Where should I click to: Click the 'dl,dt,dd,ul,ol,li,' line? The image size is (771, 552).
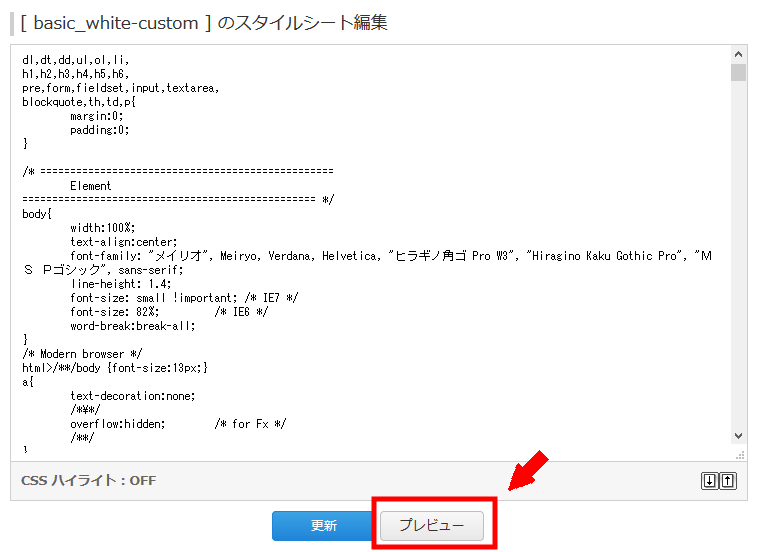point(76,60)
